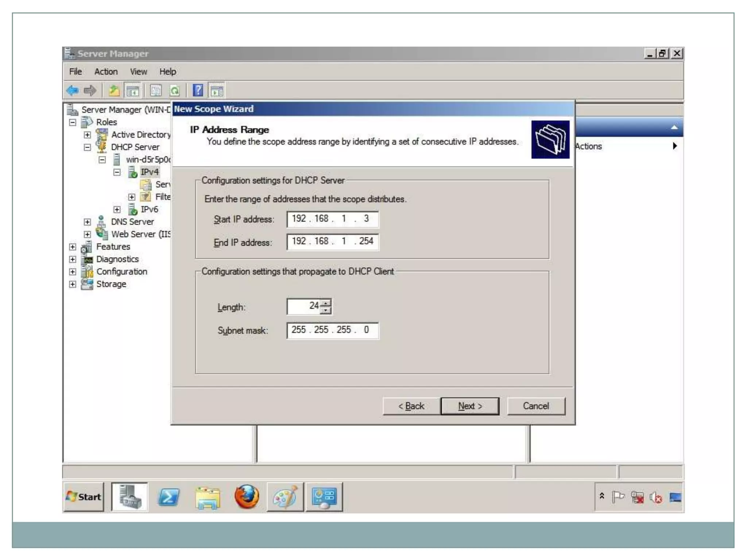Screen dimensions: 747x560
Task: Select the Diagnostics tree item
Action: coord(117,259)
